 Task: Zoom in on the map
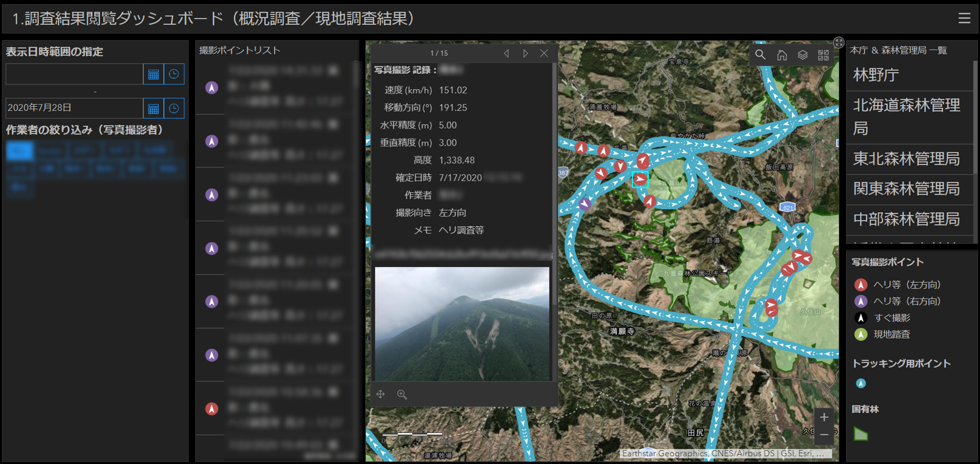(x=824, y=417)
